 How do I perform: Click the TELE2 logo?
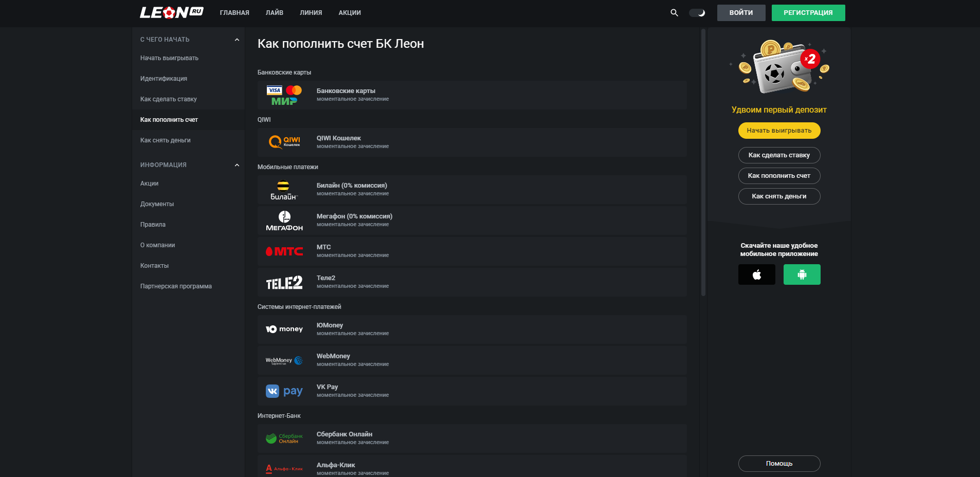pos(284,283)
